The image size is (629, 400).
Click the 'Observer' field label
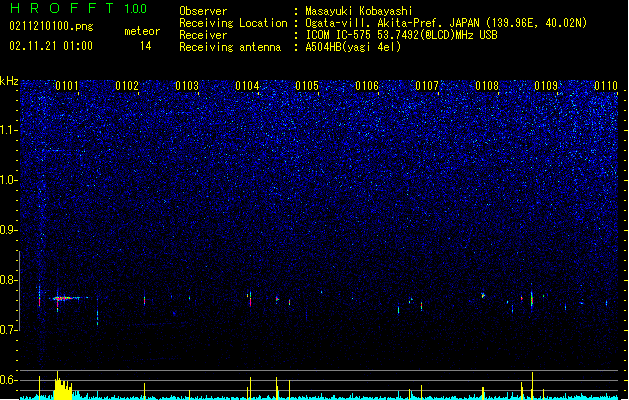[x=203, y=11]
